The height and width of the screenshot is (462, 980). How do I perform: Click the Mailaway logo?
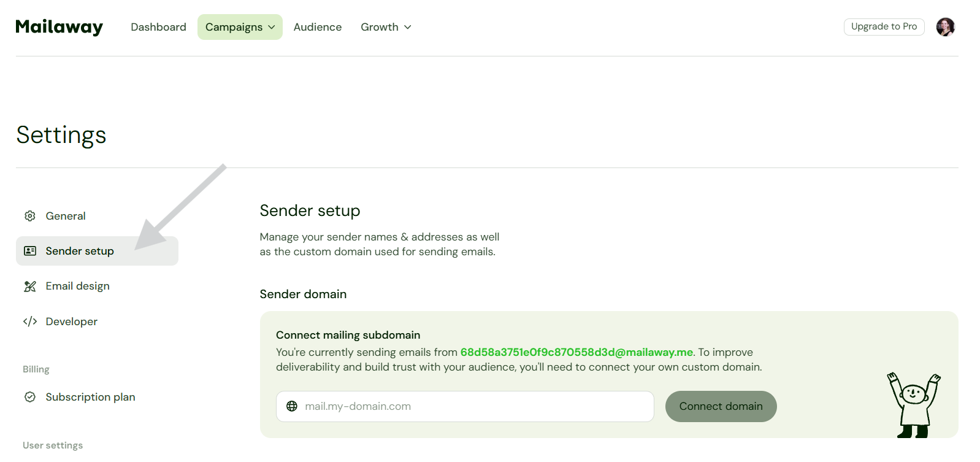59,27
